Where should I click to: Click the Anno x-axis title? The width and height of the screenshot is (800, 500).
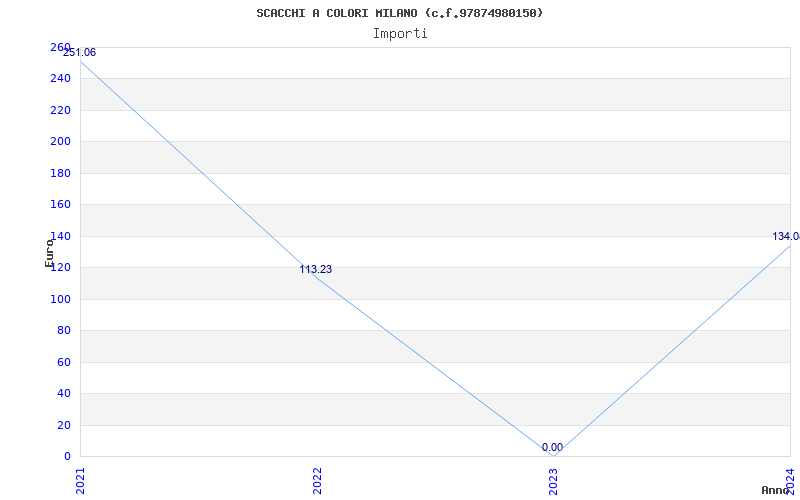coord(776,490)
